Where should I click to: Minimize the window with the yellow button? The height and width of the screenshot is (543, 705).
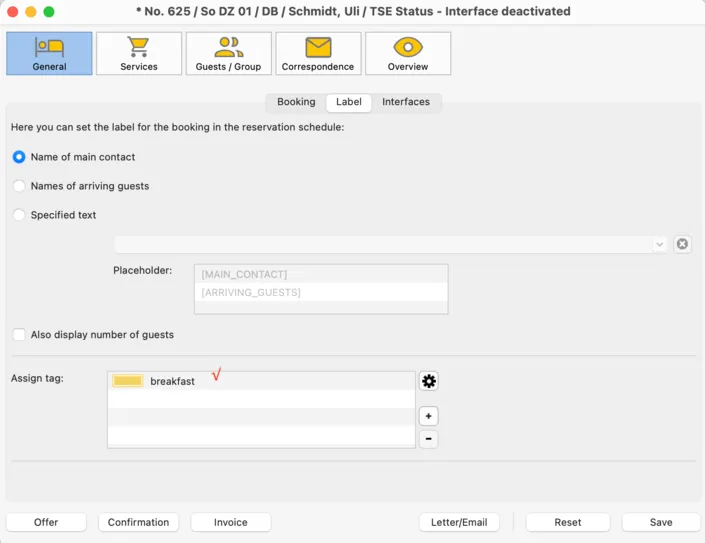(x=31, y=12)
